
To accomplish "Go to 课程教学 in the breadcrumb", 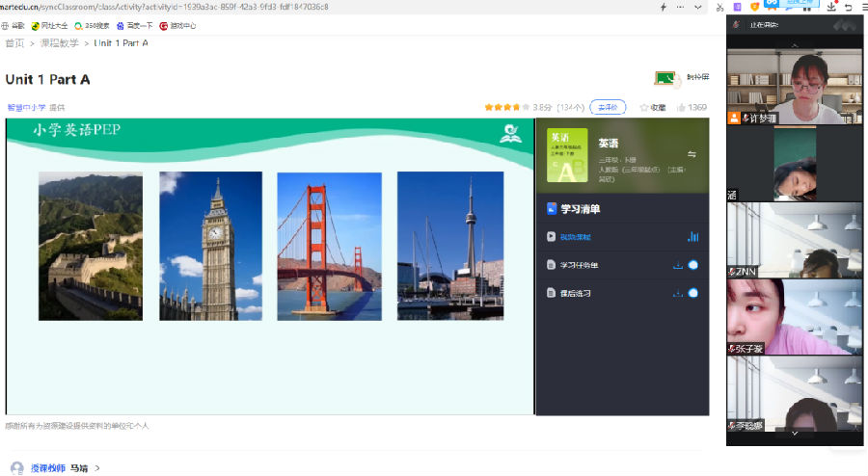I will tap(60, 43).
